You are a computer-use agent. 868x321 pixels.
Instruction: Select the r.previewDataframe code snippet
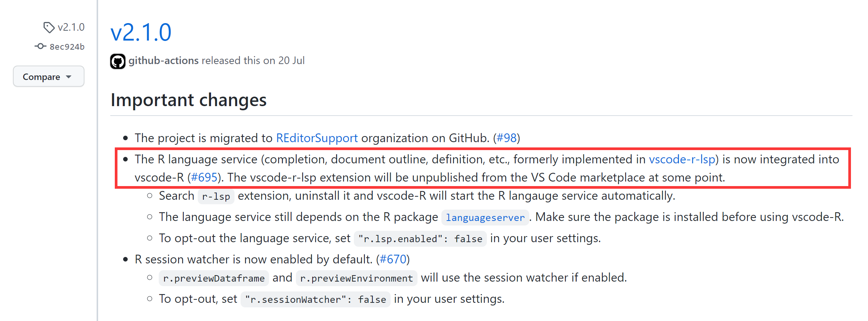(213, 278)
